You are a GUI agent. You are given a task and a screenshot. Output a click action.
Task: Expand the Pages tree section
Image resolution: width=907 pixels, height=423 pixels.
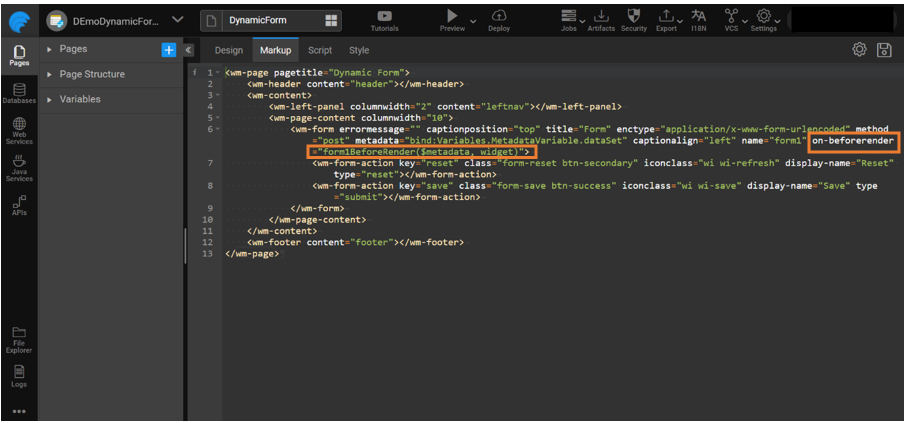tap(50, 49)
